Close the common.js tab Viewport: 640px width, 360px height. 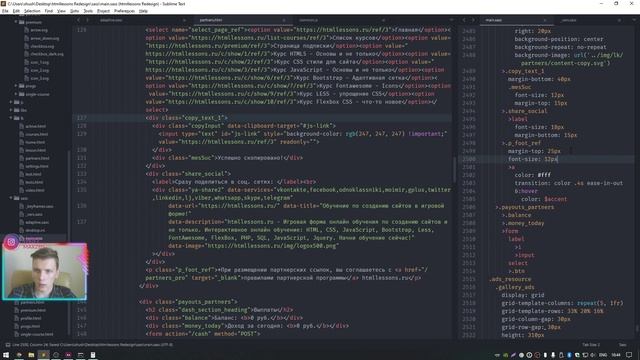click(383, 20)
